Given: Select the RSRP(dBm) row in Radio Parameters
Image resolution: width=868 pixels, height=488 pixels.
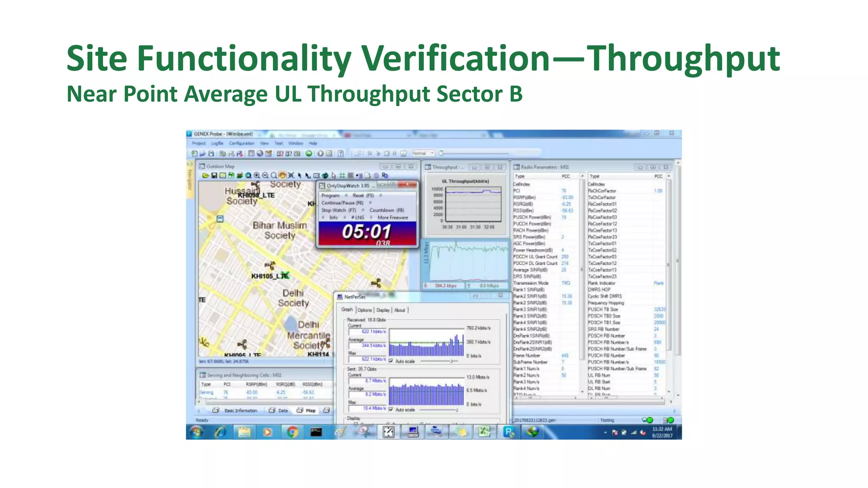Looking at the screenshot, I should pyautogui.click(x=546, y=197).
